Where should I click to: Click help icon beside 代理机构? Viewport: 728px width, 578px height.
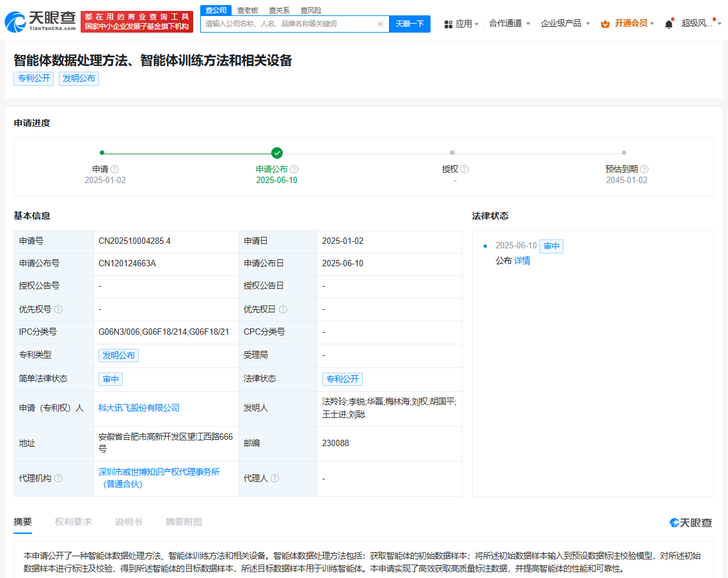[x=58, y=478]
